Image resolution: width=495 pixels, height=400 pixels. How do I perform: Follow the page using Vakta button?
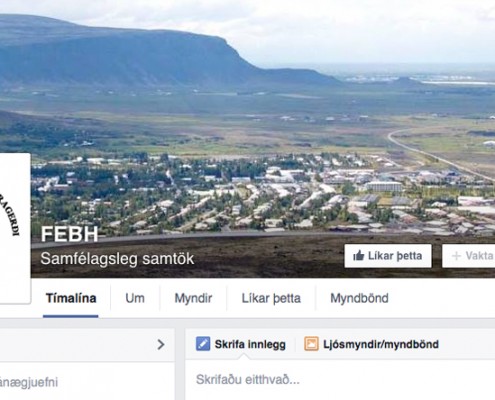pos(469,256)
